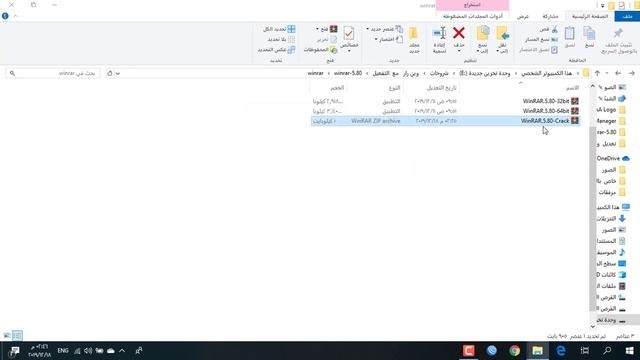The height and width of the screenshot is (360, 640).
Task: Click Invert selection (عكس التحديد)
Action: coord(276,50)
